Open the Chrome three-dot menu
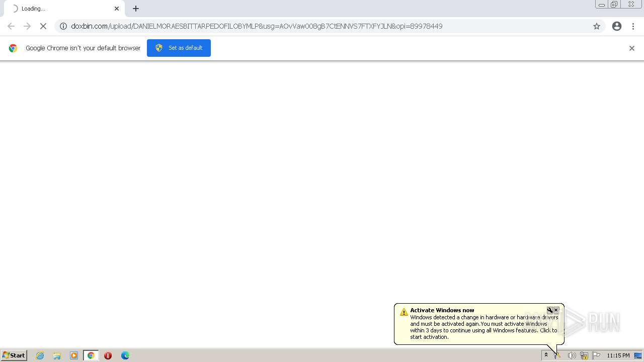The image size is (644, 362). tap(633, 26)
